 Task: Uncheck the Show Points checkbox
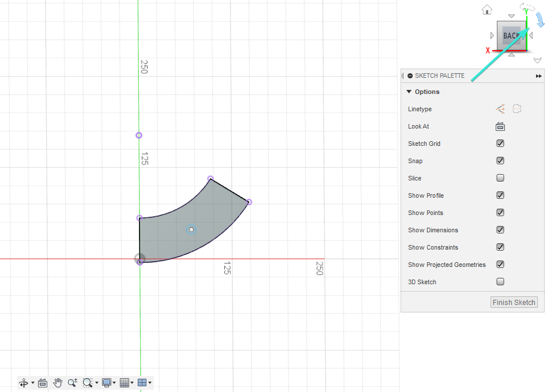500,212
